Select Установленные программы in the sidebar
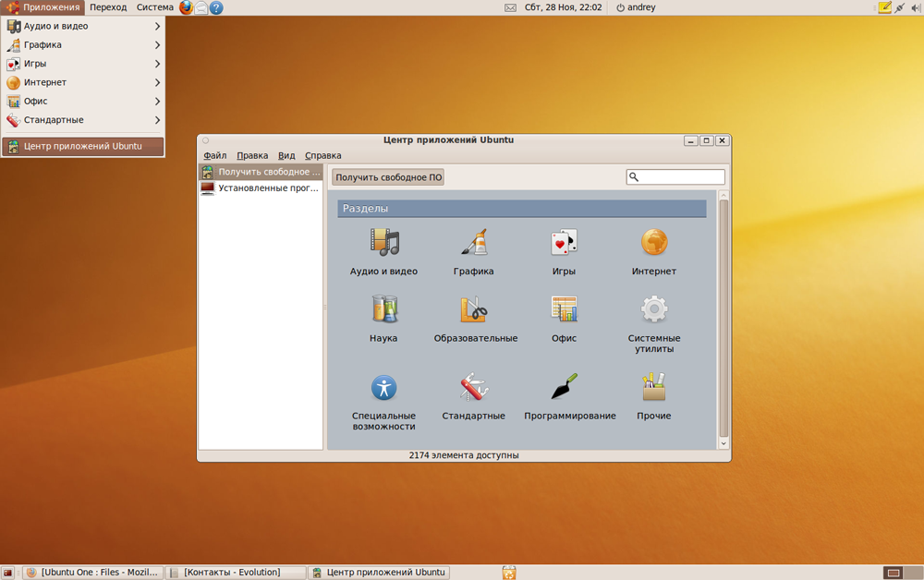Image resolution: width=924 pixels, height=580 pixels. [268, 187]
